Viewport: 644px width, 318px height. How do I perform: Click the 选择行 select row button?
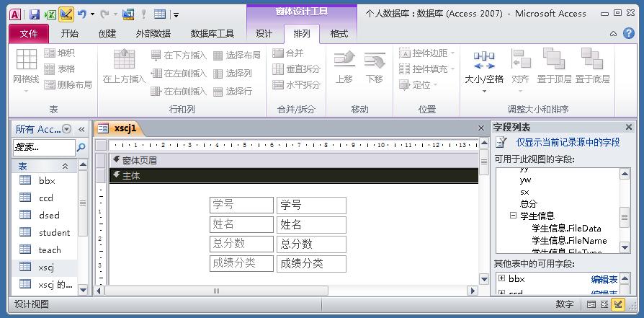pyautogui.click(x=233, y=91)
